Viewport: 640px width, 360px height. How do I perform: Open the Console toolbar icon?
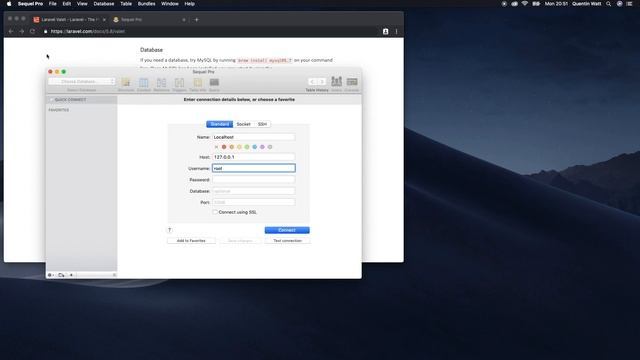352,82
